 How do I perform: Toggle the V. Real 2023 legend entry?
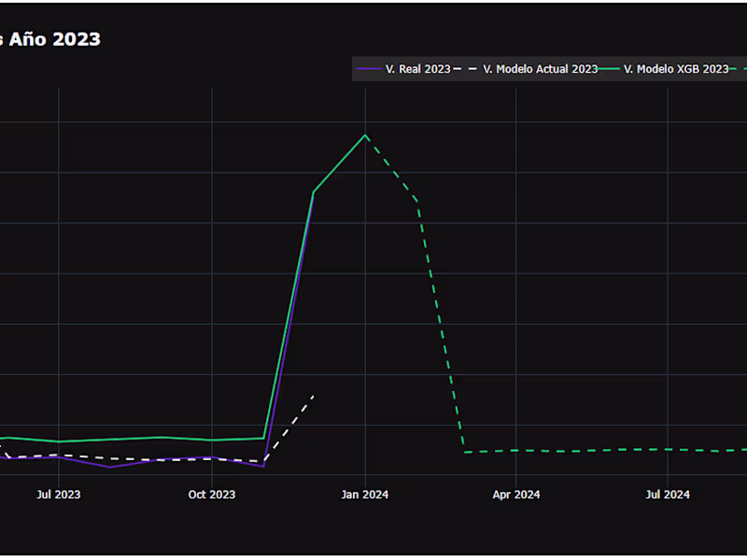pos(403,69)
